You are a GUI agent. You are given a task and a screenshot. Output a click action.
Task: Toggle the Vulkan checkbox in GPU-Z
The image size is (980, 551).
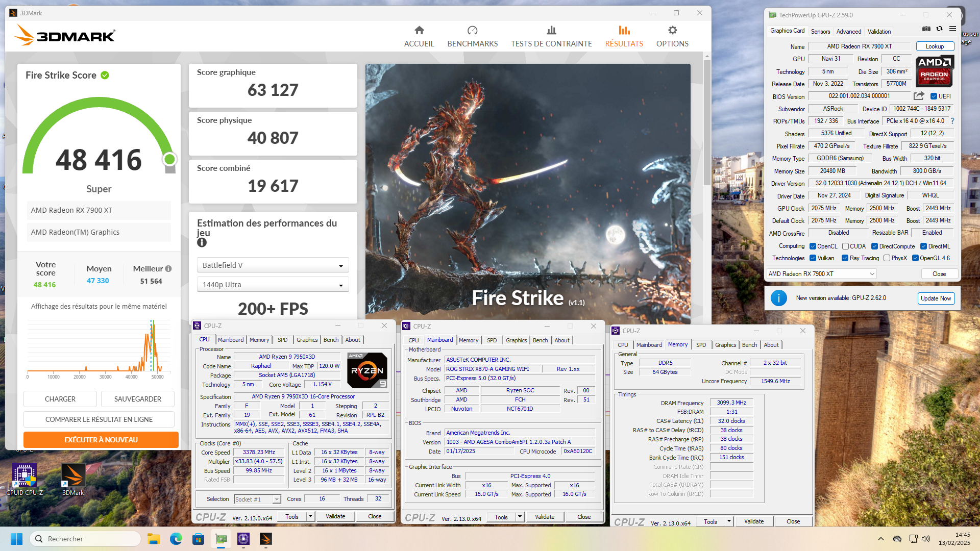pyautogui.click(x=813, y=258)
